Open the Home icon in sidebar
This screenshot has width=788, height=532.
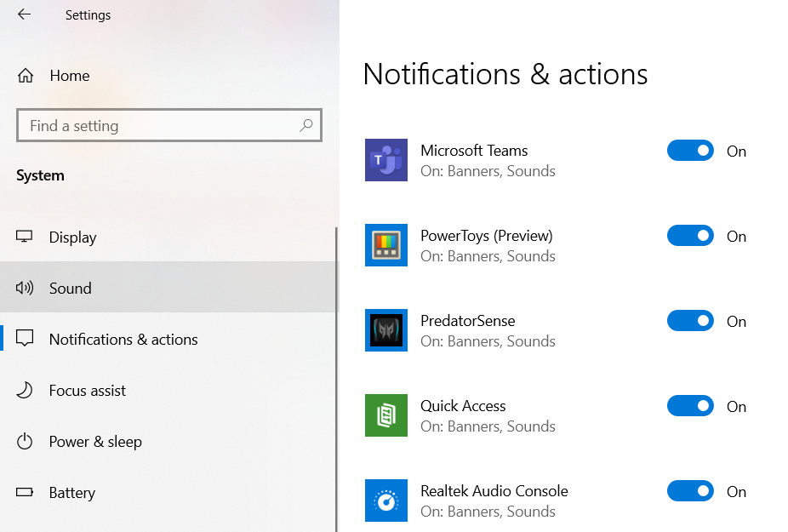[26, 76]
